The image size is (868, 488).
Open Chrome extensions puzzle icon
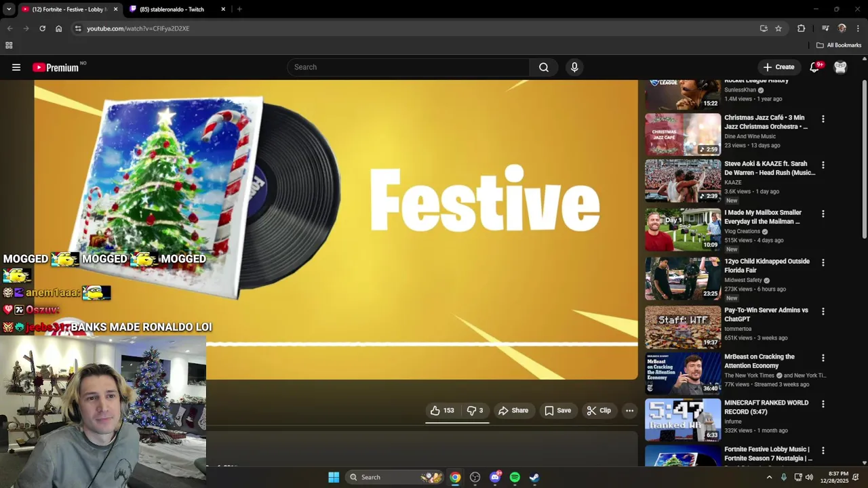pyautogui.click(x=801, y=28)
